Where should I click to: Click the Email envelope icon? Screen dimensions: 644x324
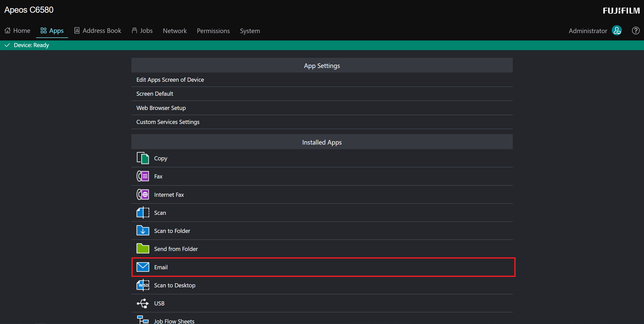click(143, 267)
